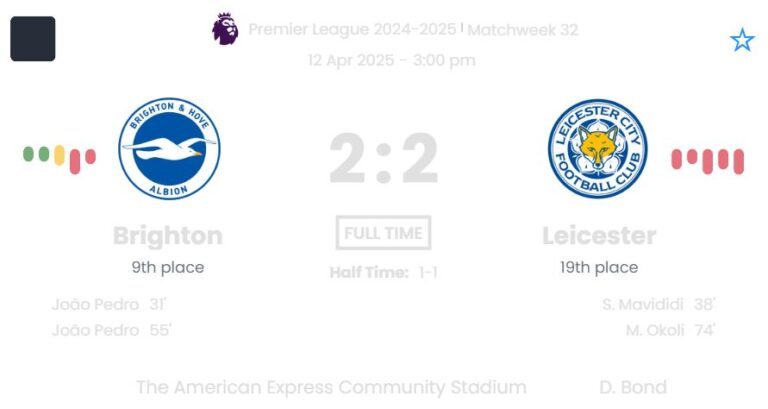768x409 pixels.
Task: Open M. Okoli 74' goal entry
Action: (670, 330)
